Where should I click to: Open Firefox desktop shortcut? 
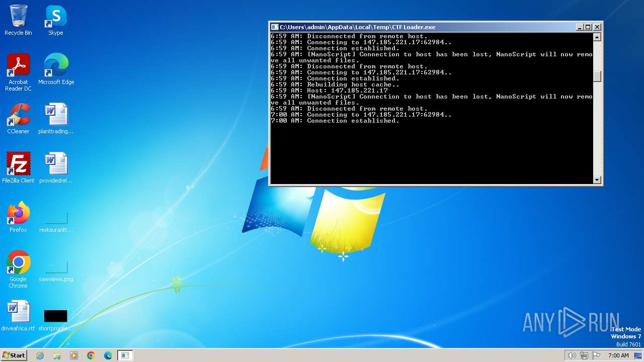tap(18, 217)
